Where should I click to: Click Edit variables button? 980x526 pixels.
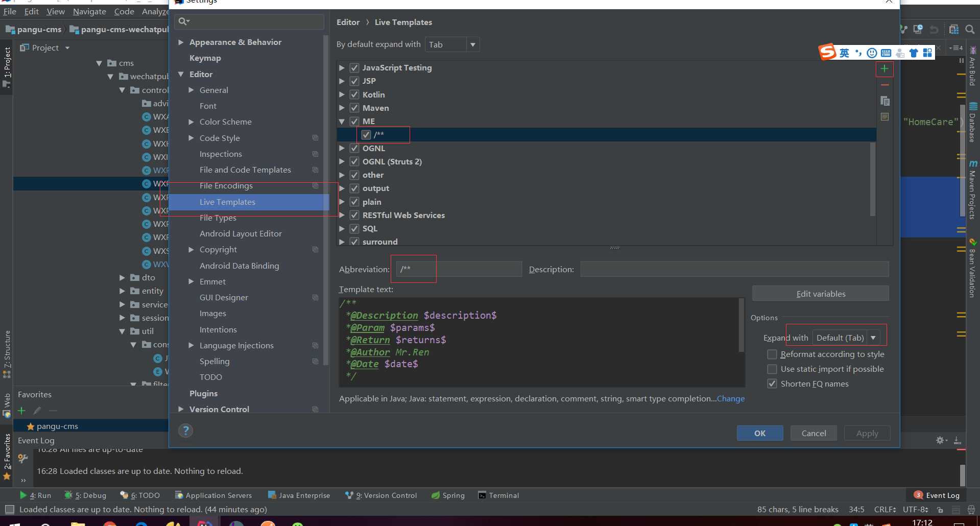[x=821, y=294]
